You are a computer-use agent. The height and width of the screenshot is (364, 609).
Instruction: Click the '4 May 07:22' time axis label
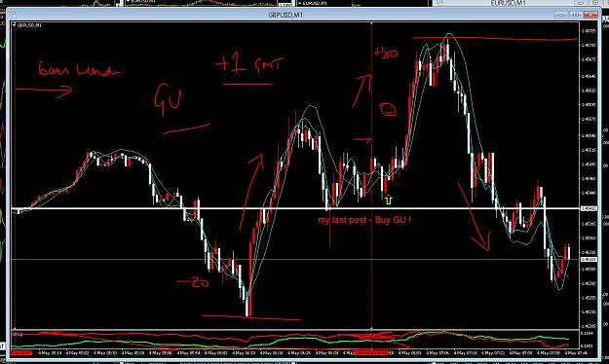[x=493, y=353]
